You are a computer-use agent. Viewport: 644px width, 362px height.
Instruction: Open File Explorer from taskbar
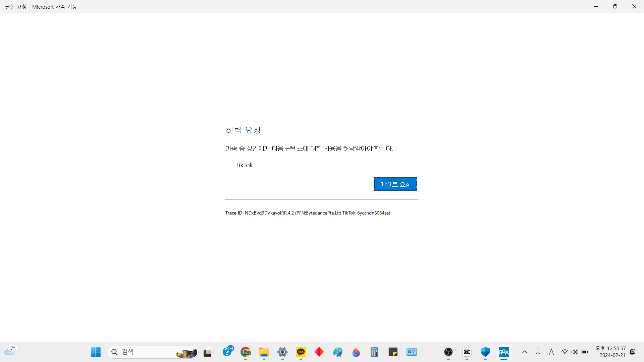tap(264, 352)
